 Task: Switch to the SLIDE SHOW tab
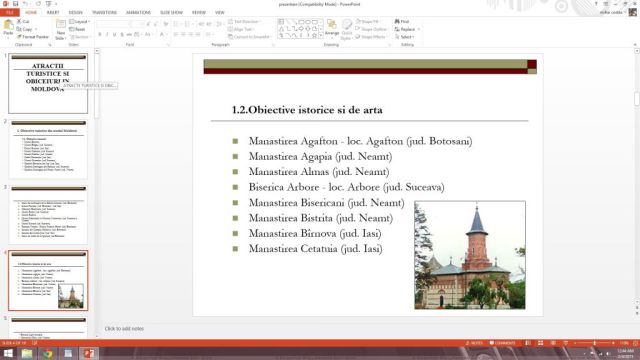171,13
